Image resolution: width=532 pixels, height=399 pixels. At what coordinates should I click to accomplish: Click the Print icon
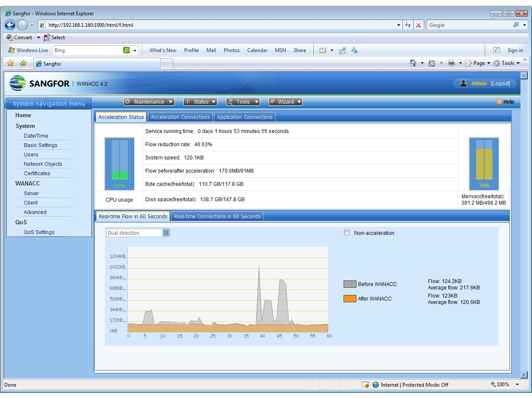pyautogui.click(x=451, y=63)
